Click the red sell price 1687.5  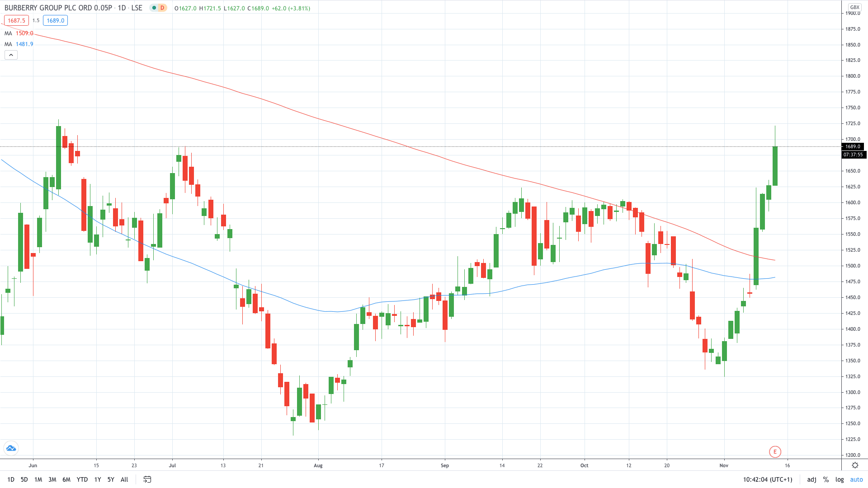[16, 20]
